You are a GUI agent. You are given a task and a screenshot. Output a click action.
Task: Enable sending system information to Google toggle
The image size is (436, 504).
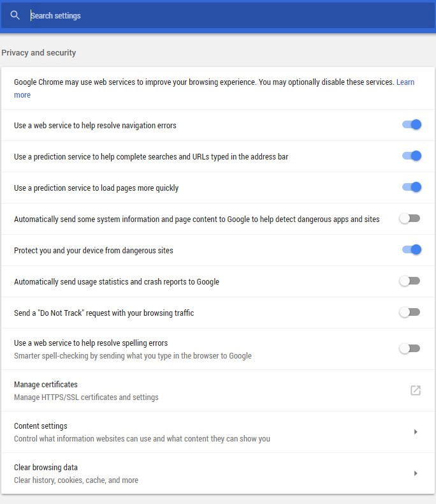coord(410,219)
